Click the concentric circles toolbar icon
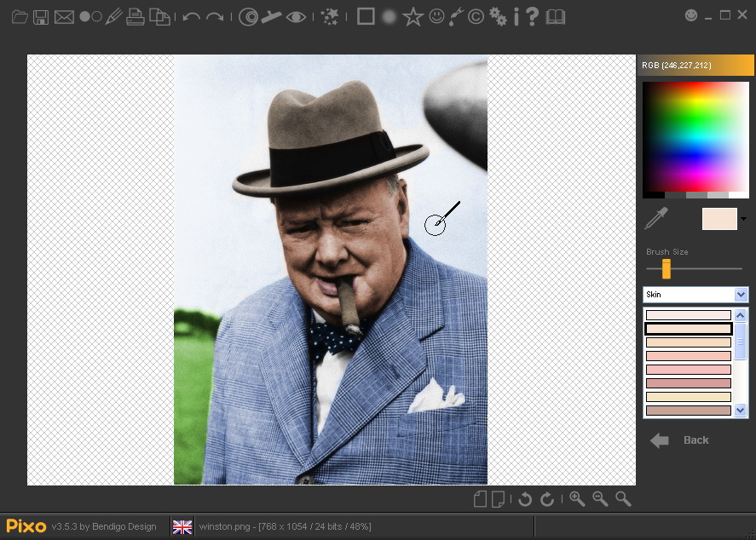 tap(248, 17)
